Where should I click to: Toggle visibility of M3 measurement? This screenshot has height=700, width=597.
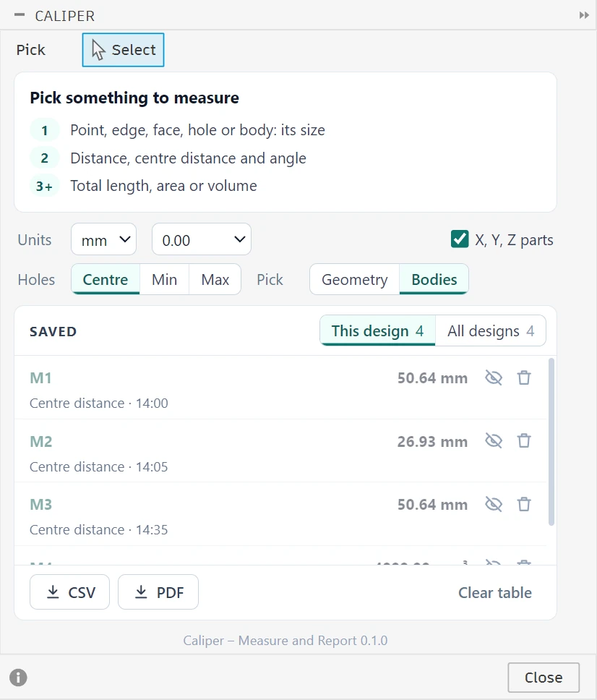(494, 505)
